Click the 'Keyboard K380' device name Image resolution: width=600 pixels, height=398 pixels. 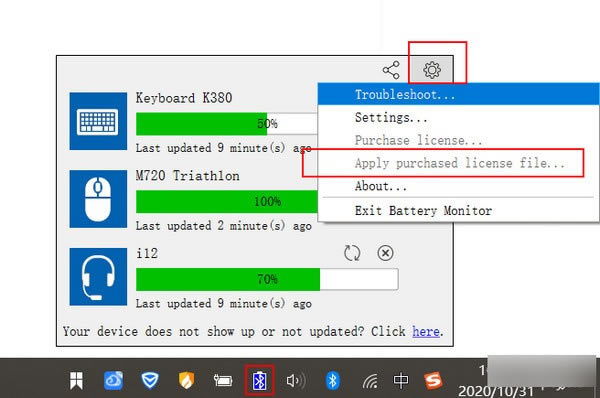pyautogui.click(x=184, y=98)
